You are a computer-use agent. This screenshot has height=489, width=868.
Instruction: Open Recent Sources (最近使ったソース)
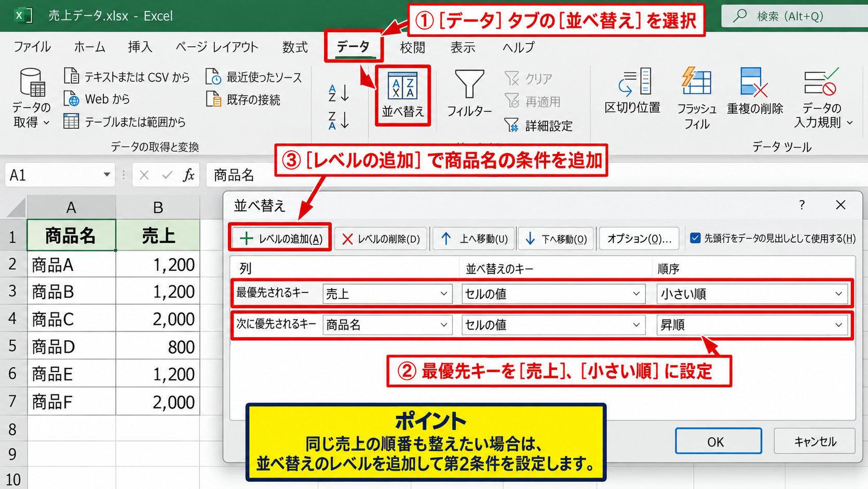(x=254, y=77)
